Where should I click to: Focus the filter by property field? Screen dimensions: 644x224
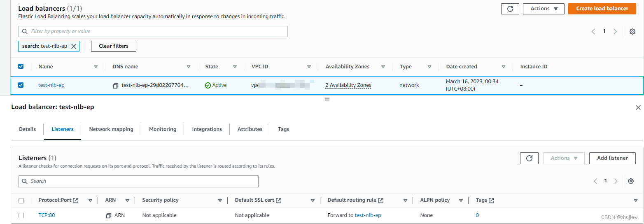pos(153,31)
